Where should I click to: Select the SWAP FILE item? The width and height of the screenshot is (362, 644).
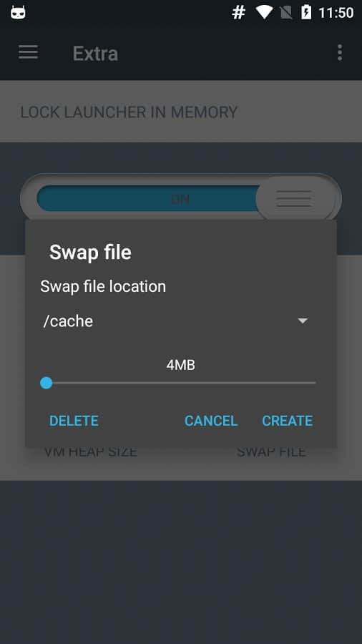tap(271, 452)
